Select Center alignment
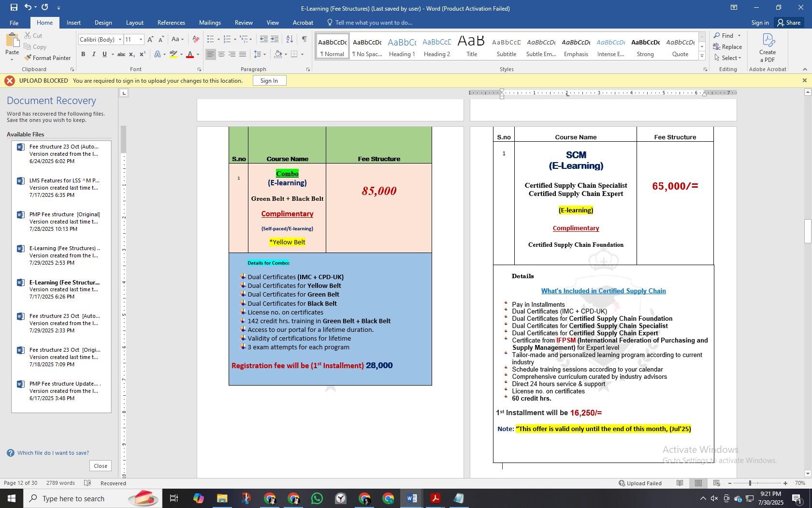Image resolution: width=812 pixels, height=508 pixels. tap(221, 54)
